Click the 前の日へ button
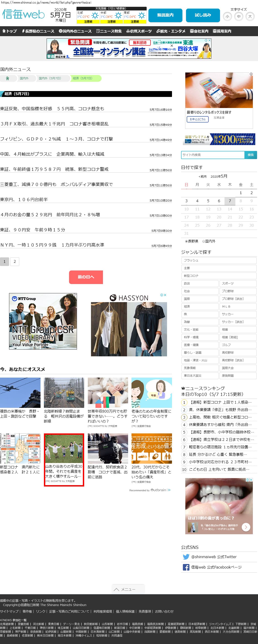The height and width of the screenshot is (644, 258). pyautogui.click(x=86, y=277)
